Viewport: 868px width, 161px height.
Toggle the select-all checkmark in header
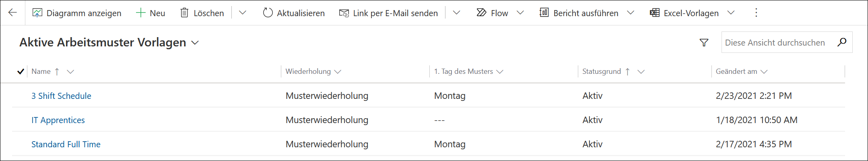21,71
